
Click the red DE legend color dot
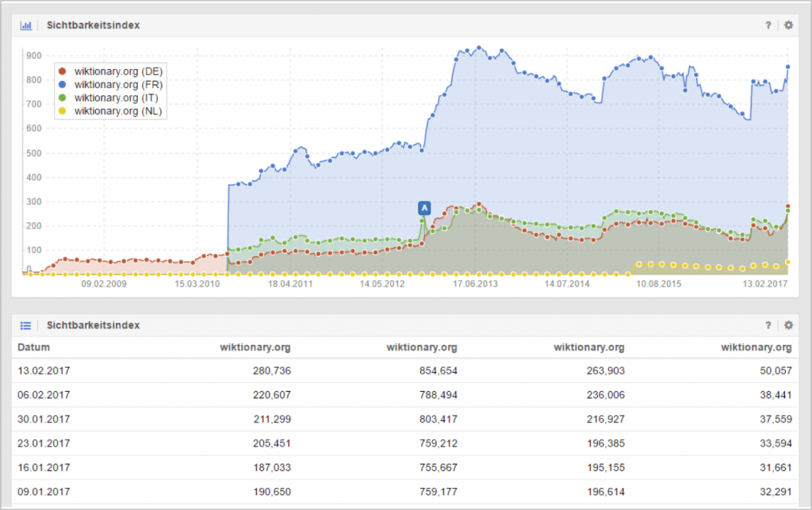(x=62, y=71)
